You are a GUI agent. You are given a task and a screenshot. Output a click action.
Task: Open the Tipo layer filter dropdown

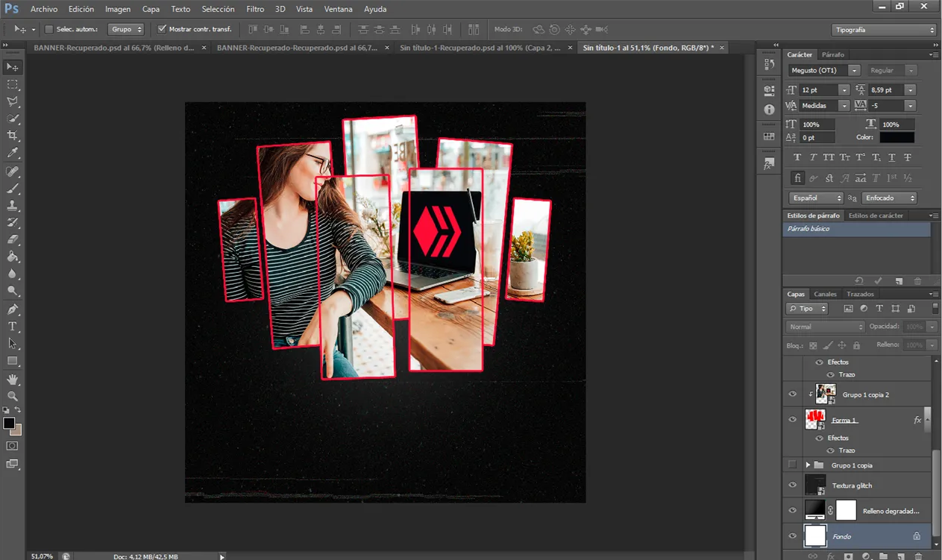(x=806, y=309)
